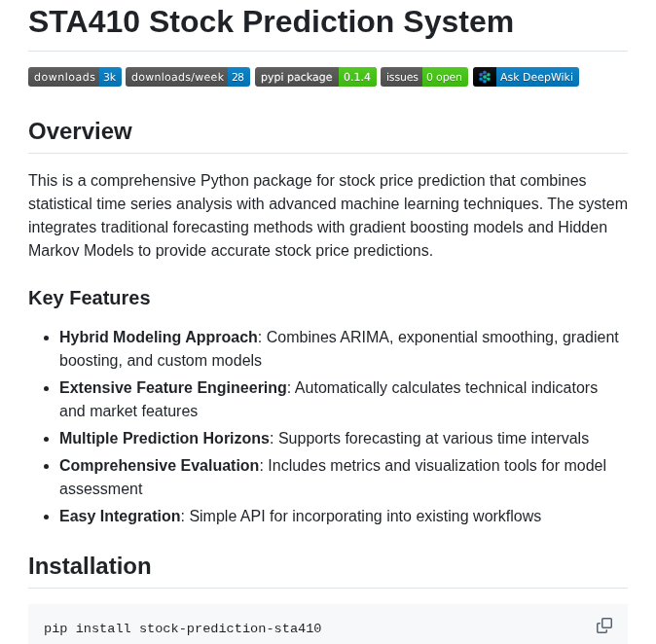The width and height of the screenshot is (656, 644).
Task: Click the pypi package 0.1.4 badge
Action: [316, 77]
